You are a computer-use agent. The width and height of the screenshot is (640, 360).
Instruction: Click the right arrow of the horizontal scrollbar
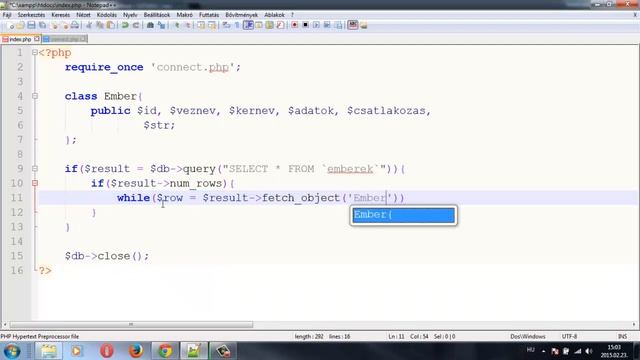click(634, 324)
